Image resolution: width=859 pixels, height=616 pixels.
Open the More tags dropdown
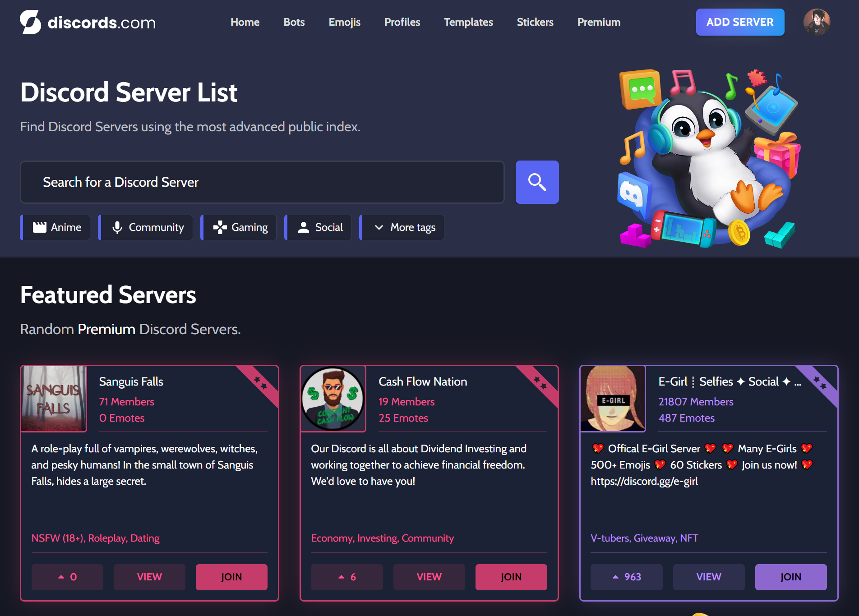[402, 227]
